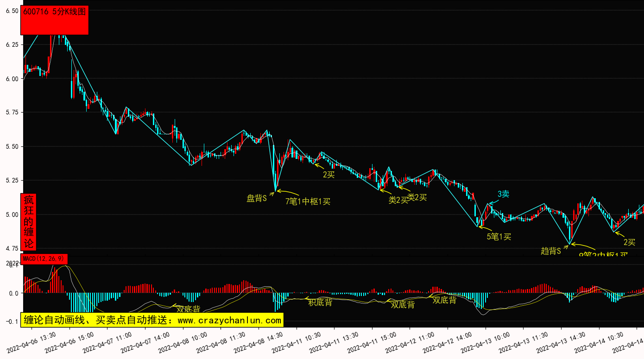This screenshot has height=359, width=644.
Task: Click the 5.25 price axis label
Action: (12, 180)
